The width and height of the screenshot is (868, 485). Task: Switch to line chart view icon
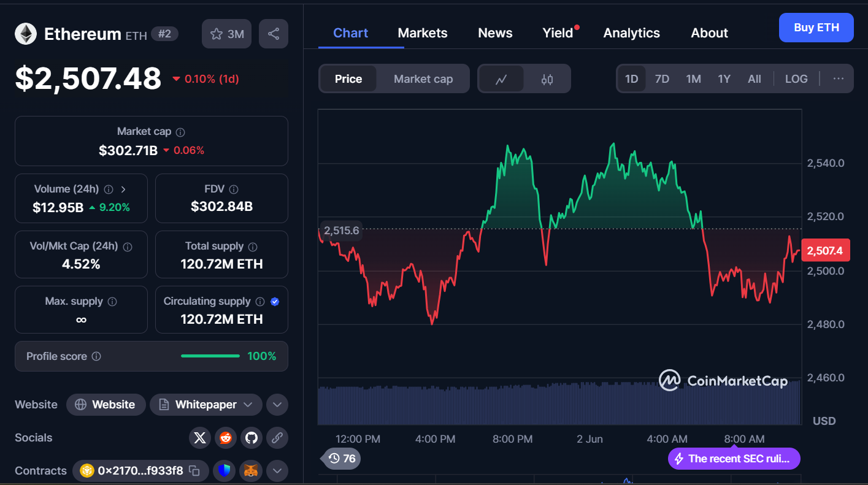(x=501, y=79)
